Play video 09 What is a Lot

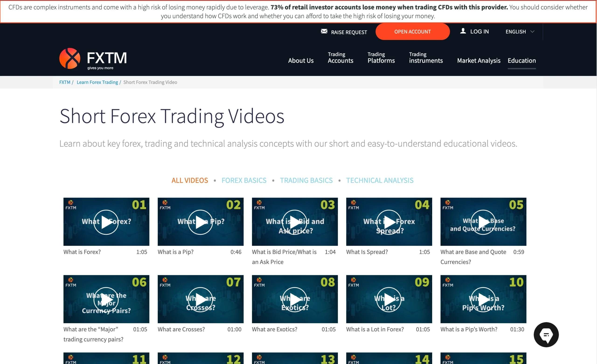click(x=389, y=299)
